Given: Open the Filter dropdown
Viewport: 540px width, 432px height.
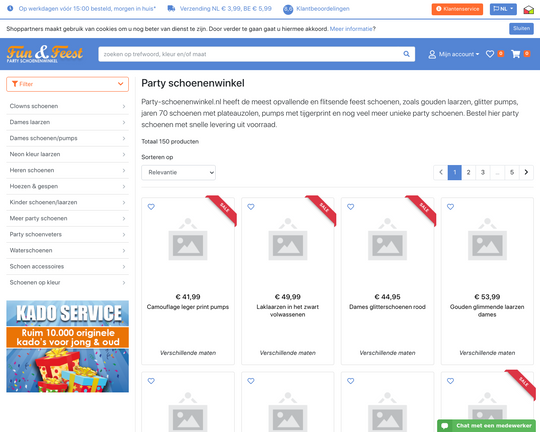Looking at the screenshot, I should [x=68, y=84].
